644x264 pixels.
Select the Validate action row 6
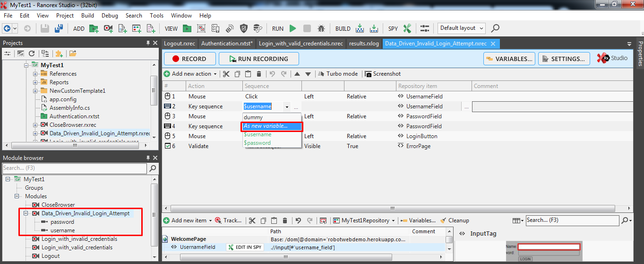pos(397,146)
